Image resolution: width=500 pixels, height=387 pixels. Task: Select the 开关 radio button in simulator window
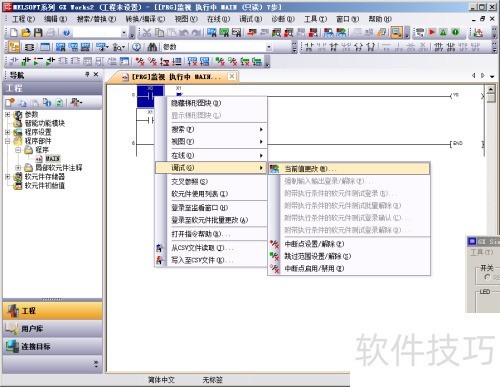tap(488, 277)
